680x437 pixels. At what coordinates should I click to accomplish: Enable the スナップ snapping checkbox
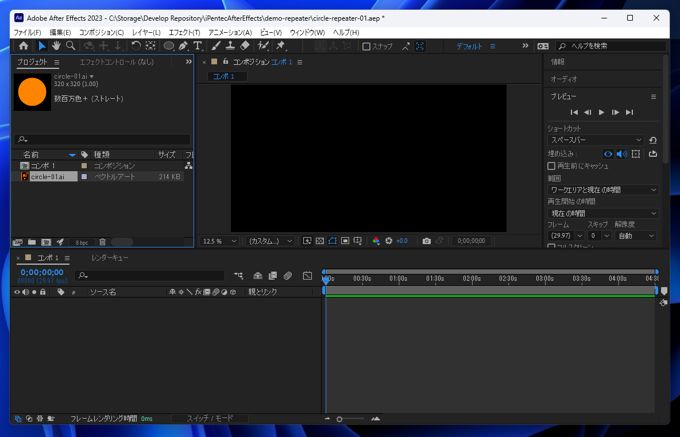(x=366, y=46)
